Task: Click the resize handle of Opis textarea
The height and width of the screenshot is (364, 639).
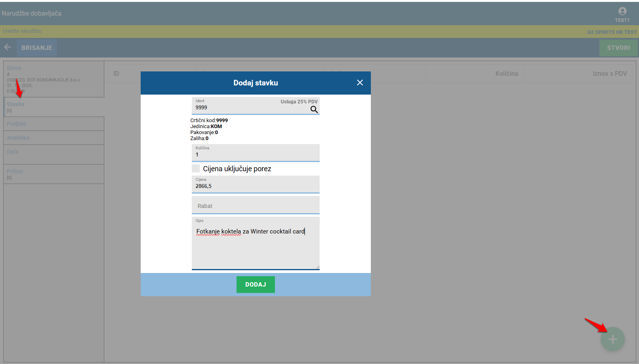Action: 318,267
